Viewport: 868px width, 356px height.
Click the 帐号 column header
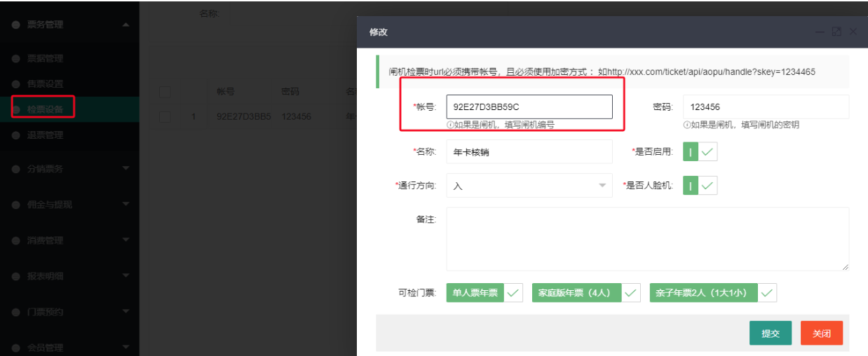click(x=225, y=92)
